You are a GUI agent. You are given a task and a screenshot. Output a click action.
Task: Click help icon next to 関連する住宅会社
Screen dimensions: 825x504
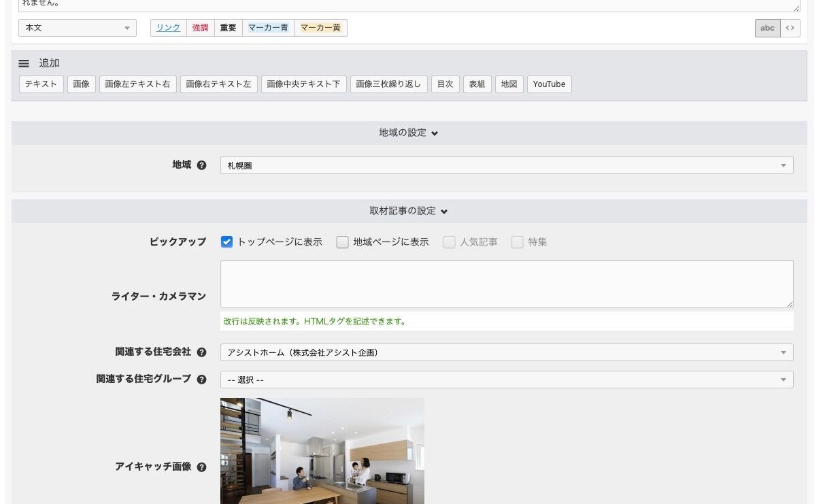click(201, 352)
